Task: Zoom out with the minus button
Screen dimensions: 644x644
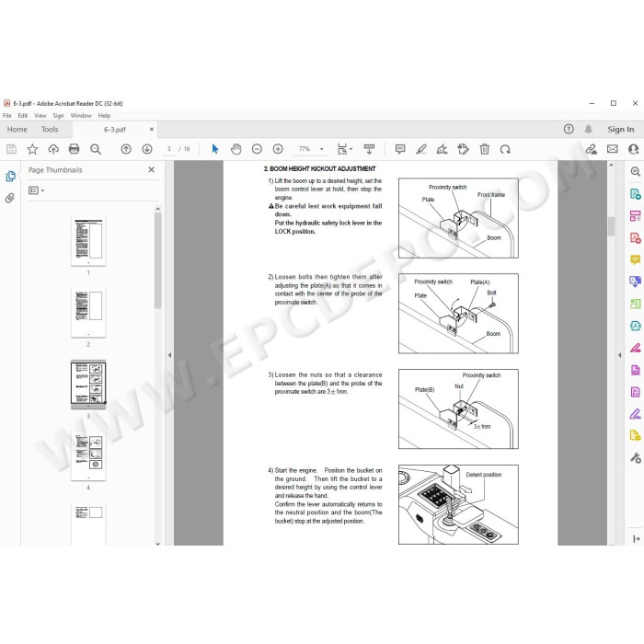Action: pos(257,149)
